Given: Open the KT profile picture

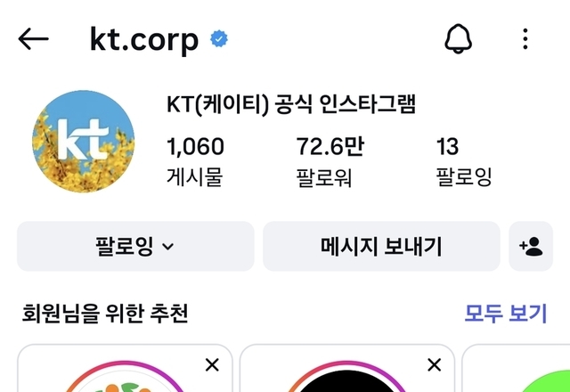Looking at the screenshot, I should pyautogui.click(x=83, y=141).
